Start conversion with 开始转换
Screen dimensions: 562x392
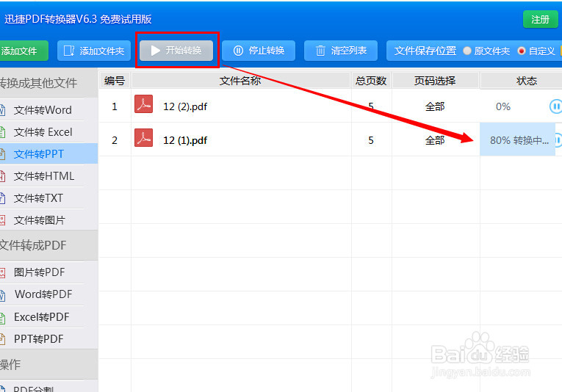point(176,51)
